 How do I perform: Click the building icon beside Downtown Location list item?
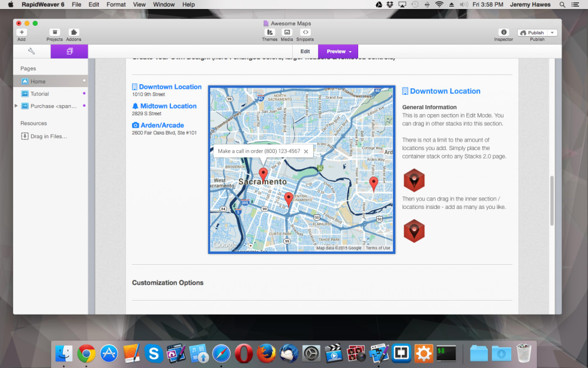(134, 86)
